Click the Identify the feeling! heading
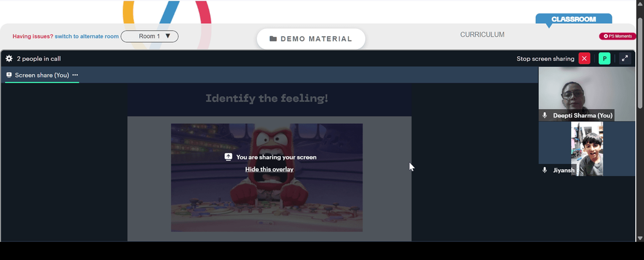 pyautogui.click(x=267, y=98)
